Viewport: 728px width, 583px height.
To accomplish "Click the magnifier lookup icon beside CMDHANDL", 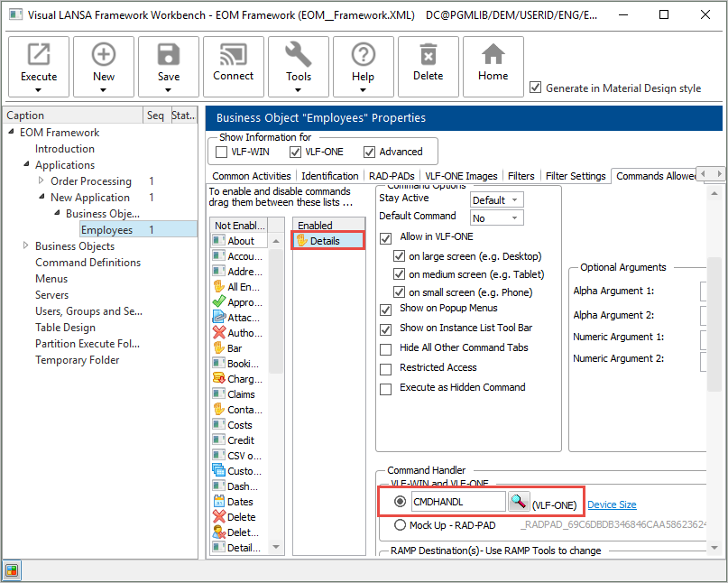I will (519, 502).
